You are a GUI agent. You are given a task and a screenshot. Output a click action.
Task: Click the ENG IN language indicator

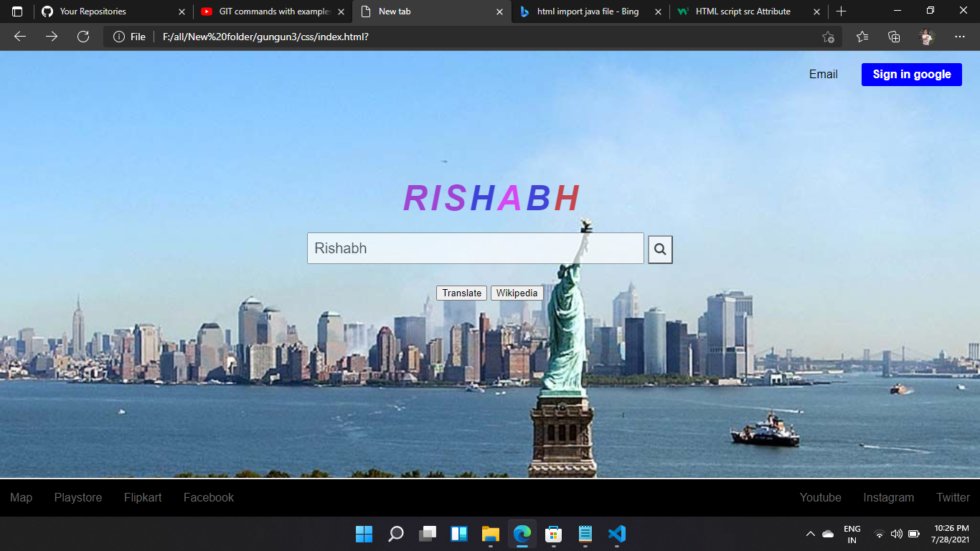click(x=852, y=534)
